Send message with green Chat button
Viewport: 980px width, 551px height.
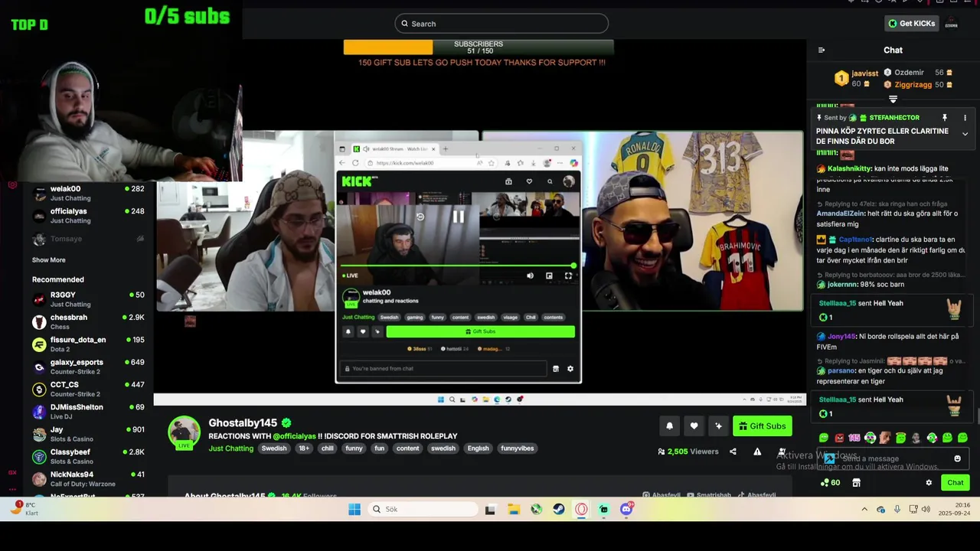[x=955, y=483]
